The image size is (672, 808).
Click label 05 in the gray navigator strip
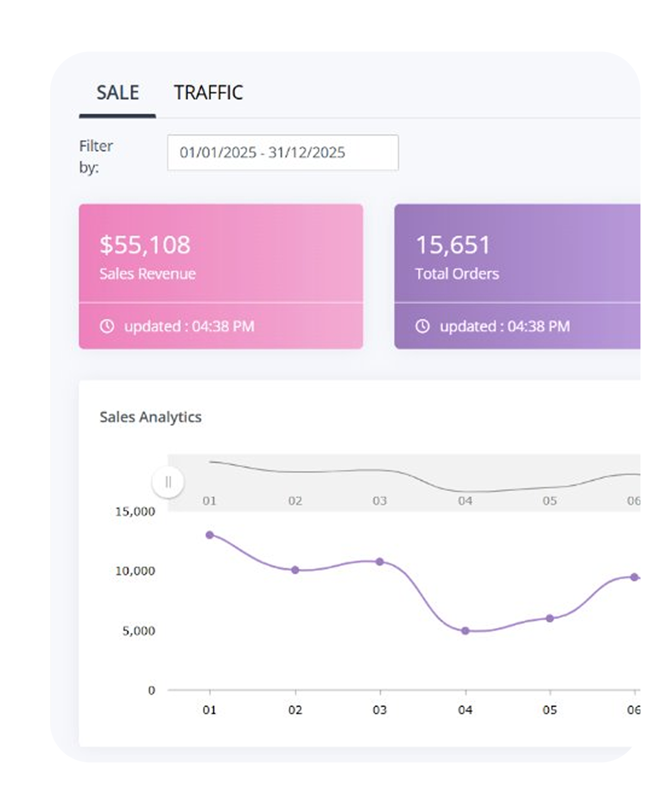(x=550, y=501)
